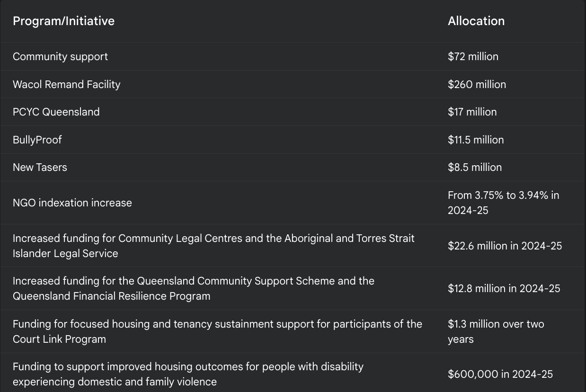Select the Court Link Program funding cell
The height and width of the screenshot is (392, 586).
[x=217, y=331]
